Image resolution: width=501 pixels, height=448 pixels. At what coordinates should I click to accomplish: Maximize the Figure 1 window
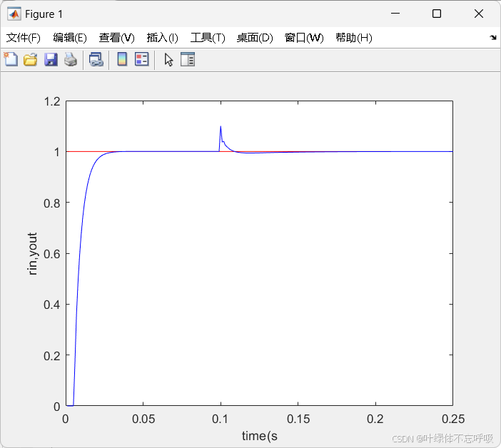click(437, 14)
